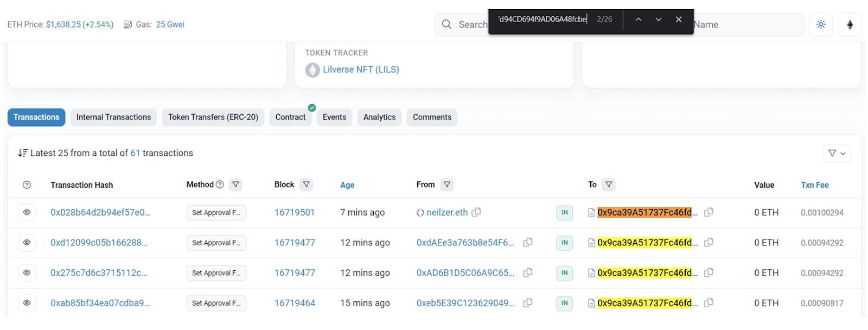Open From address 0xeb5E39C123629049
868x330 pixels.
click(465, 303)
